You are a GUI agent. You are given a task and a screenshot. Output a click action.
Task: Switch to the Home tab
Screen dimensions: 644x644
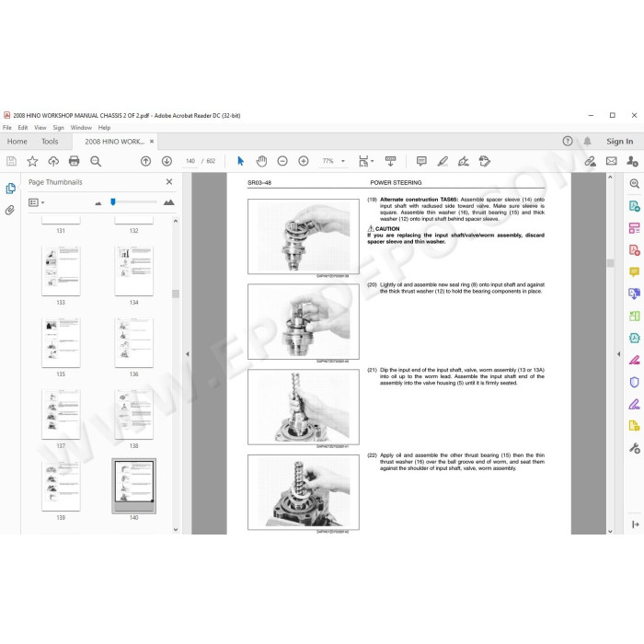tap(17, 142)
